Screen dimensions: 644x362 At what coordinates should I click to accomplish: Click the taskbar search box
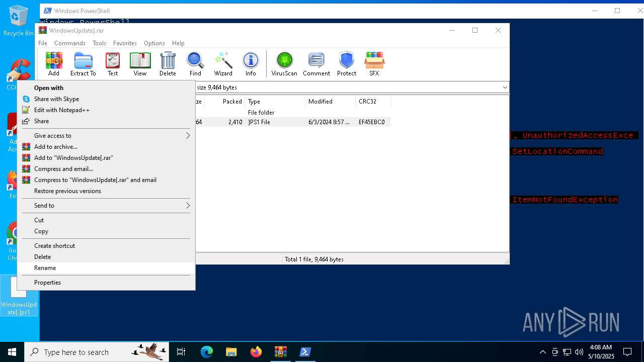[x=97, y=352]
